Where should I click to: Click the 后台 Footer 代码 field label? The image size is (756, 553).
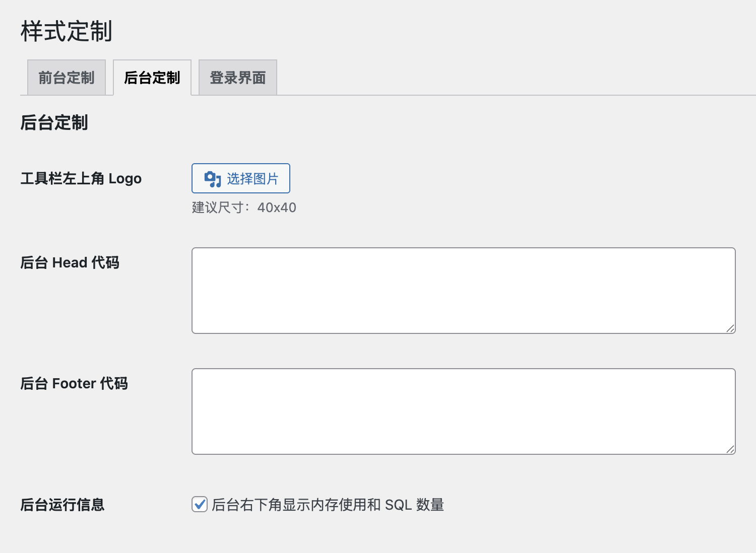74,383
